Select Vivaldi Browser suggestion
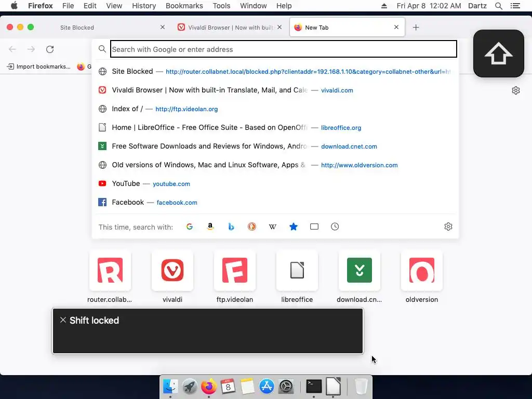The image size is (532, 399). pos(275,90)
